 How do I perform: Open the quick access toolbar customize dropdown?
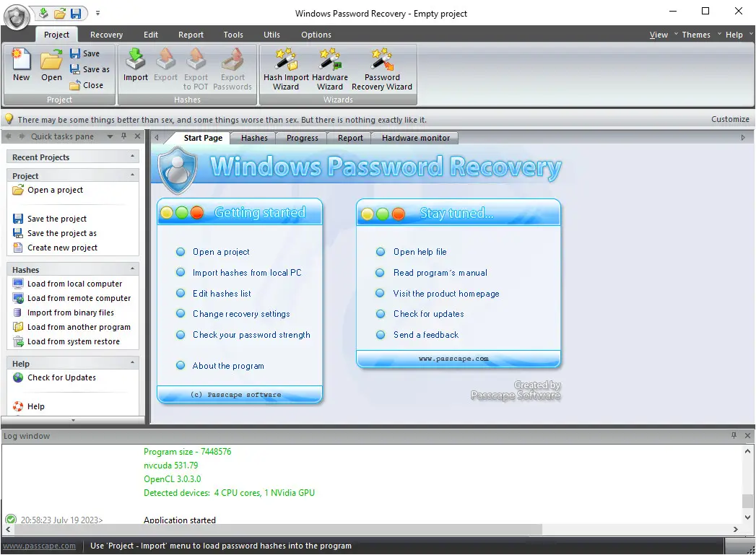coord(98,14)
